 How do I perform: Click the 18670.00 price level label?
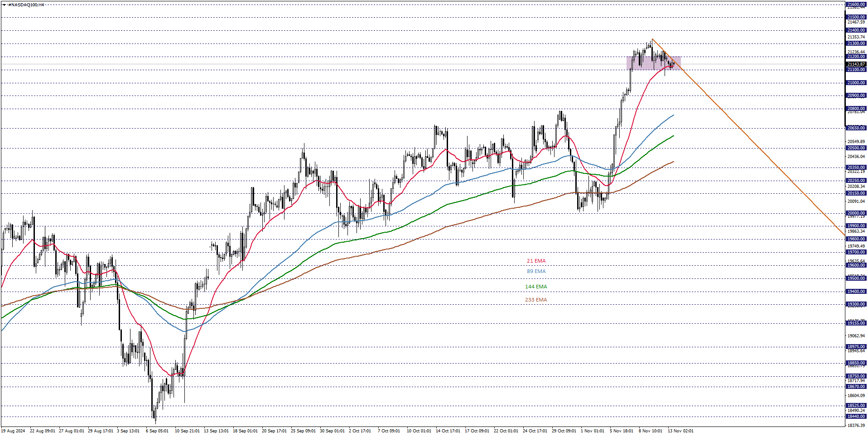856,387
